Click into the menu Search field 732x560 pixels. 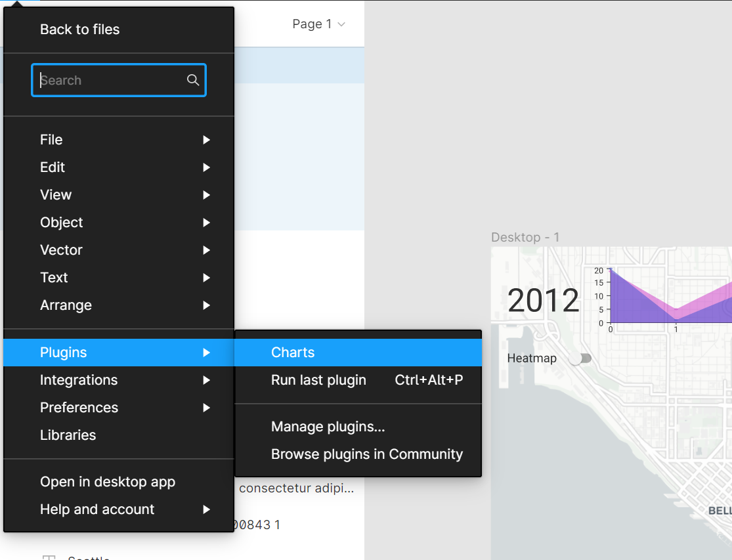tap(108, 80)
